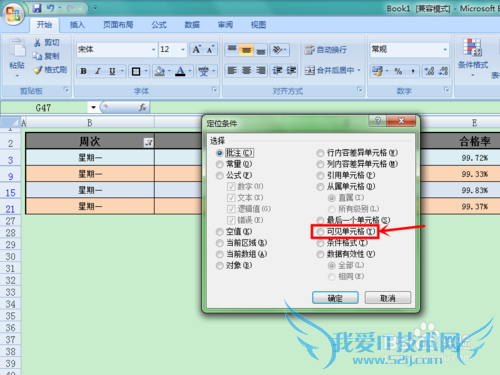This screenshot has height=375, width=500.
Task: Apply font color A icon
Action: [x=180, y=71]
